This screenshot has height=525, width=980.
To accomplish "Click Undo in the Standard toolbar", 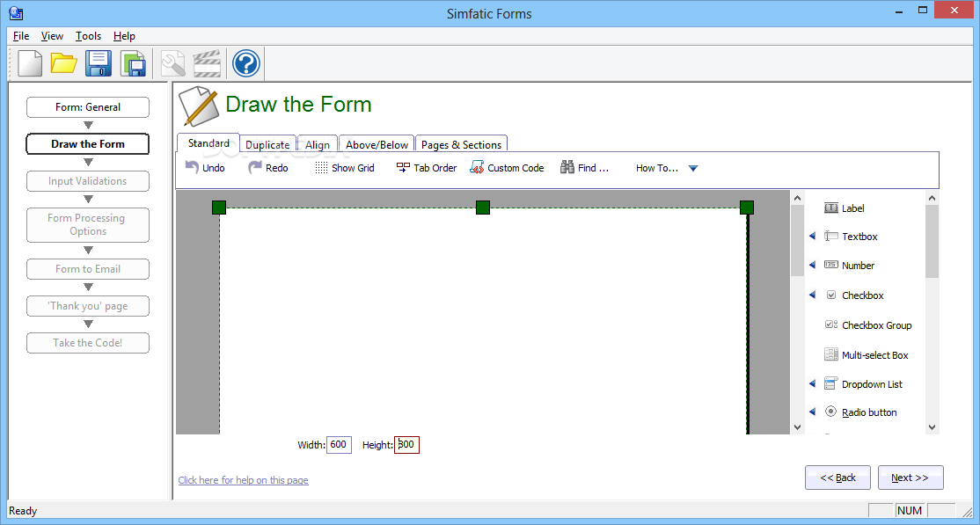I will pyautogui.click(x=205, y=167).
